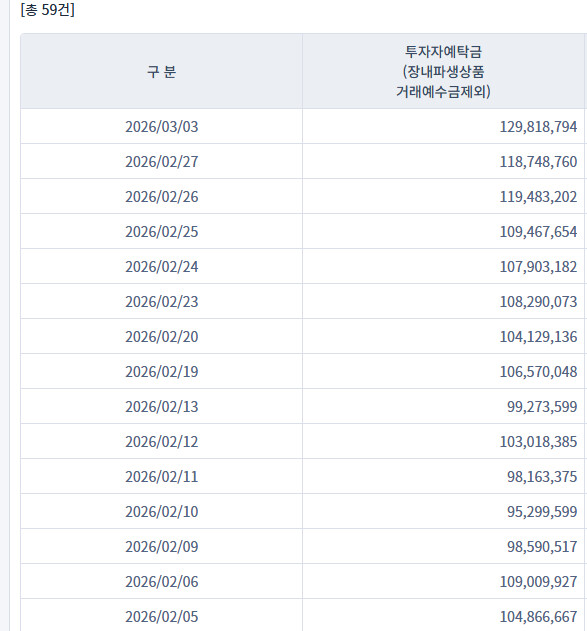The image size is (587, 631).
Task: Click the value 106,570,048
Action: tap(538, 372)
